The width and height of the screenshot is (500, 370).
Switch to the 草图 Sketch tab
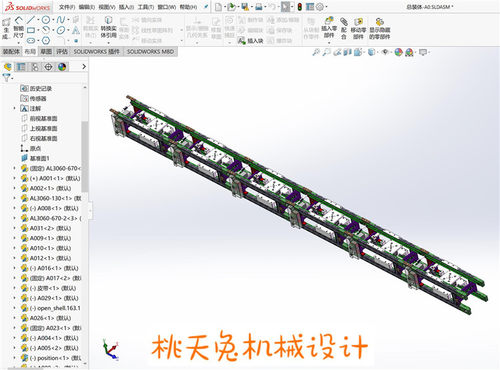tap(46, 52)
